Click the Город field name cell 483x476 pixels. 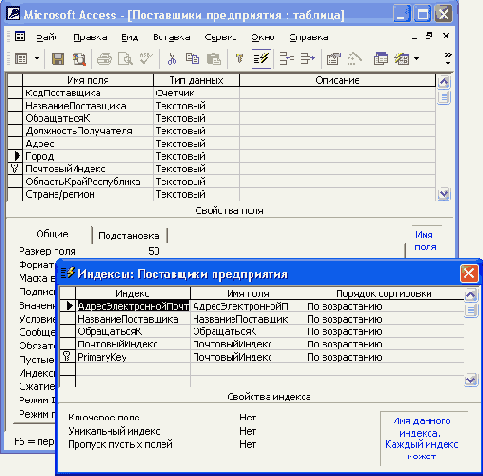(x=88, y=156)
